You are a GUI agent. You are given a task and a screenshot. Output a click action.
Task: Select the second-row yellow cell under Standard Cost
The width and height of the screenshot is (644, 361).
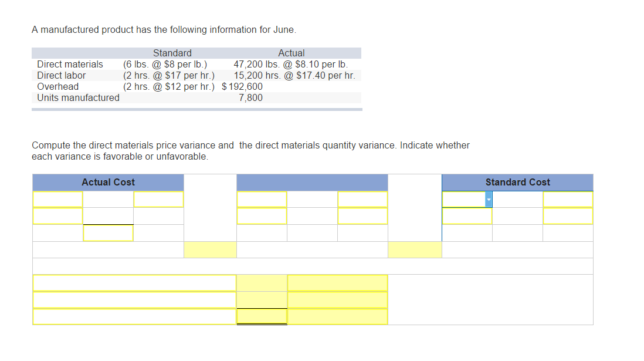(466, 215)
